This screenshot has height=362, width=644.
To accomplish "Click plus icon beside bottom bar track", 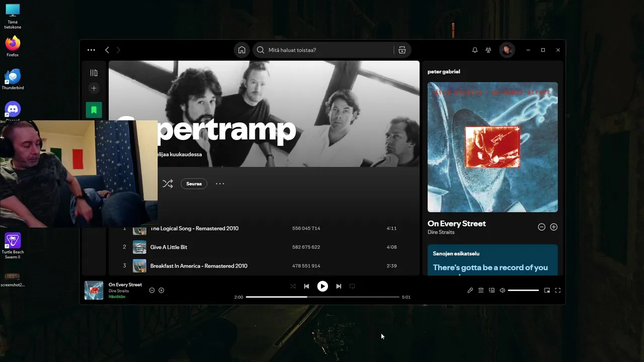I will click(162, 290).
